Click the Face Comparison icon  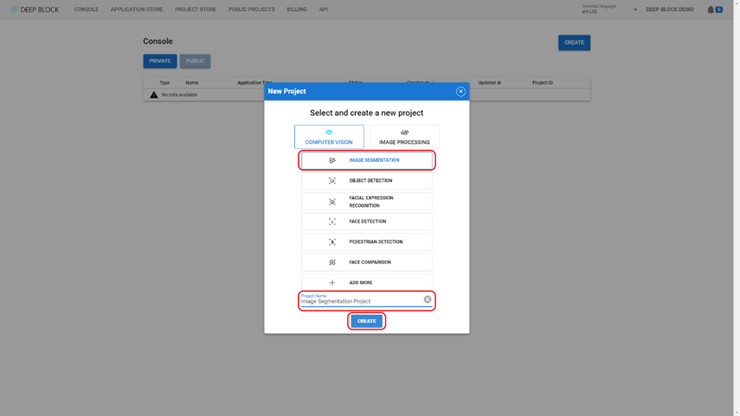click(332, 262)
